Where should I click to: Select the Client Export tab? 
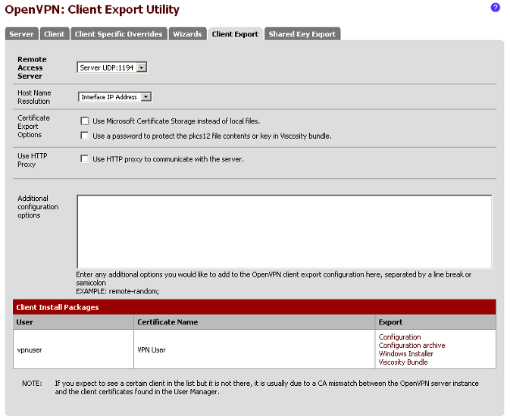(x=235, y=34)
